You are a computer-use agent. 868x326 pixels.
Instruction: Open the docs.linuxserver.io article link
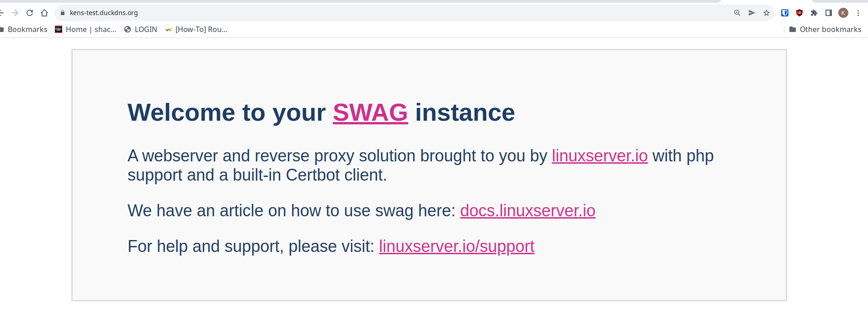[x=527, y=211]
